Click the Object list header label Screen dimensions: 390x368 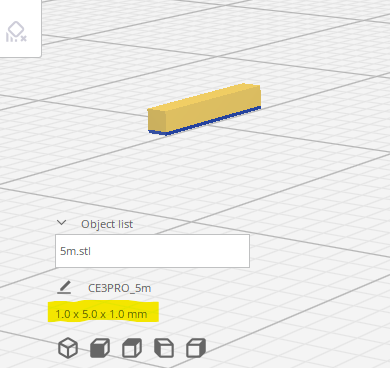point(107,224)
